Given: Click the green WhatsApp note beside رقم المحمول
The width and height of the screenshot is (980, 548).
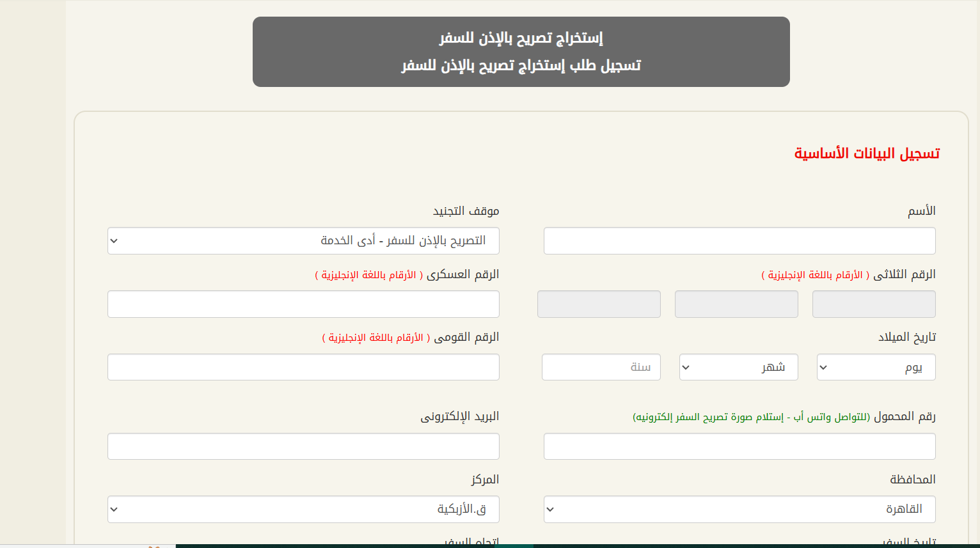Looking at the screenshot, I should (x=752, y=417).
